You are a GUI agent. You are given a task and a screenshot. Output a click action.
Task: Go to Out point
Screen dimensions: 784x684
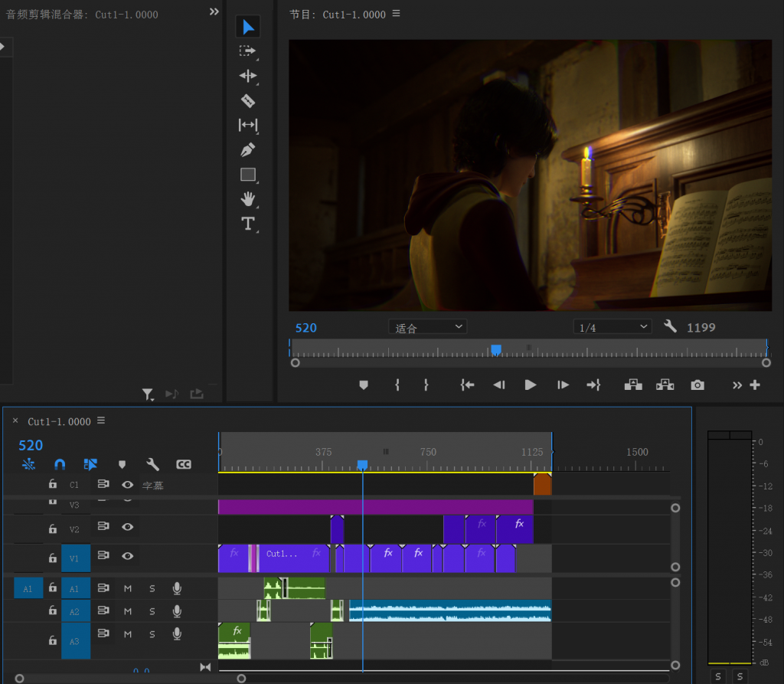(x=593, y=385)
